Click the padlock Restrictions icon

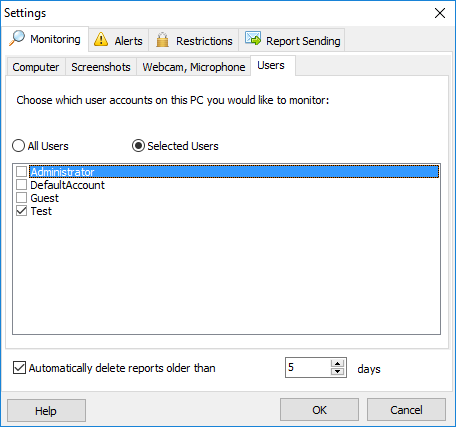pyautogui.click(x=162, y=40)
